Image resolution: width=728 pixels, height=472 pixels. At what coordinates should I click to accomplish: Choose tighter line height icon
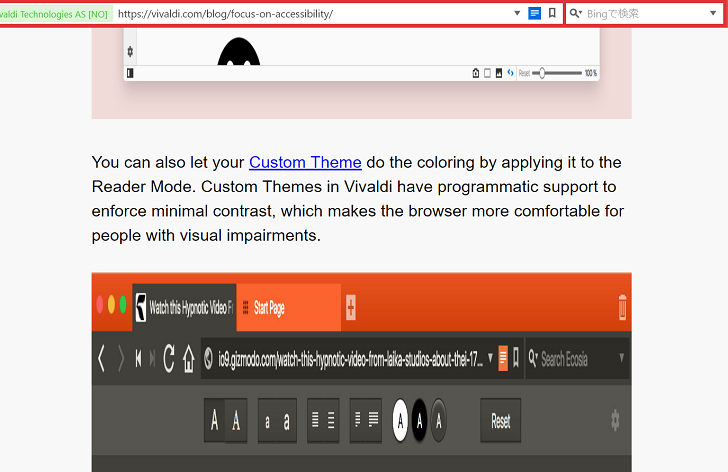315,420
